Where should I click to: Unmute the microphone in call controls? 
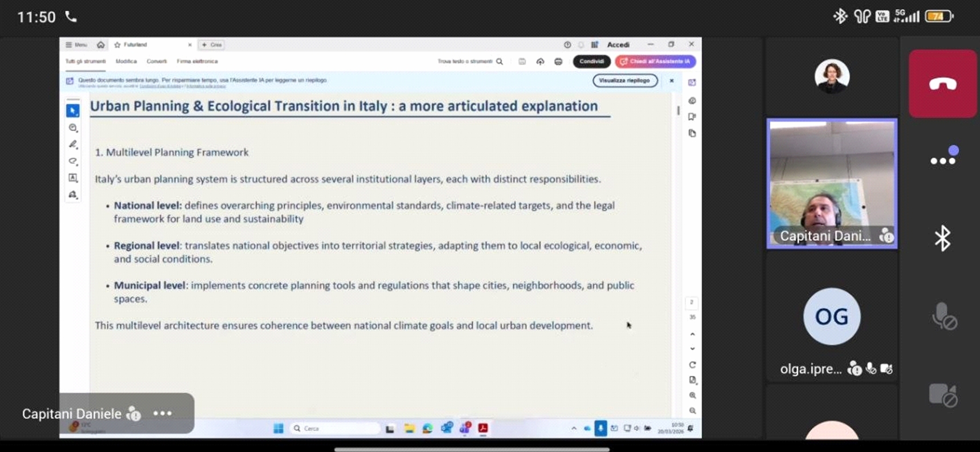(x=942, y=317)
